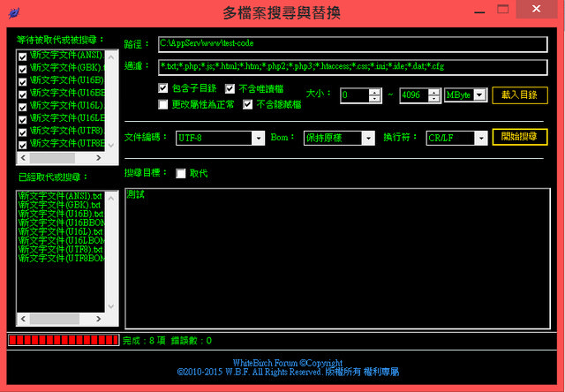Open the 文件編碼 UTF-8 dropdown
Viewport: 565px width, 392px height.
(258, 138)
